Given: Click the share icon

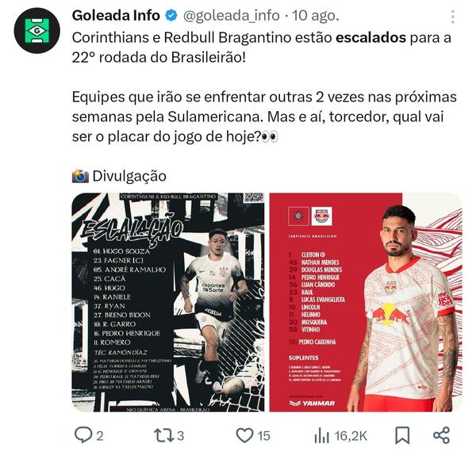Looking at the screenshot, I should click(441, 435).
